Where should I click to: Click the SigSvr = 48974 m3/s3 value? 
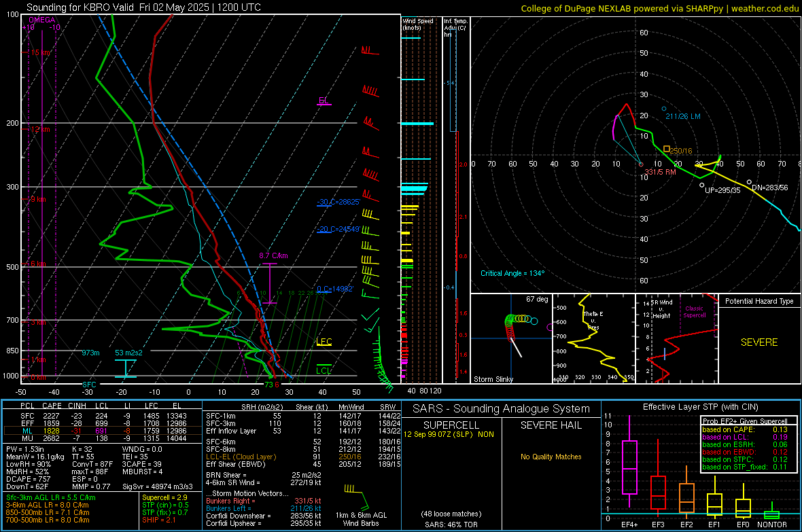pos(158,487)
